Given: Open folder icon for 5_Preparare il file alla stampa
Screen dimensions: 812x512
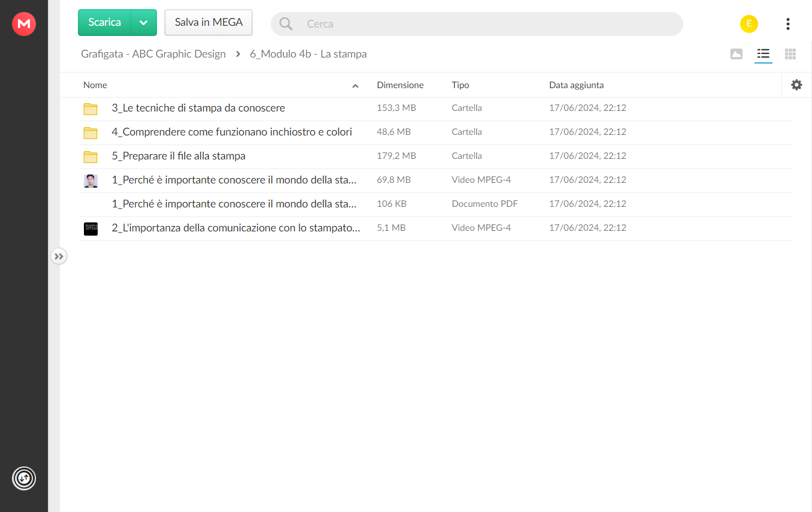Looking at the screenshot, I should [x=90, y=156].
